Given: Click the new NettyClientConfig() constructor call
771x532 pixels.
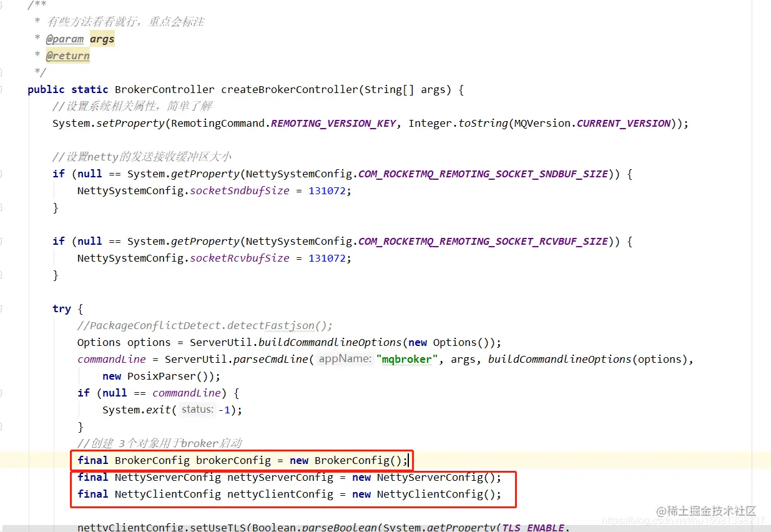Looking at the screenshot, I should pyautogui.click(x=424, y=494).
